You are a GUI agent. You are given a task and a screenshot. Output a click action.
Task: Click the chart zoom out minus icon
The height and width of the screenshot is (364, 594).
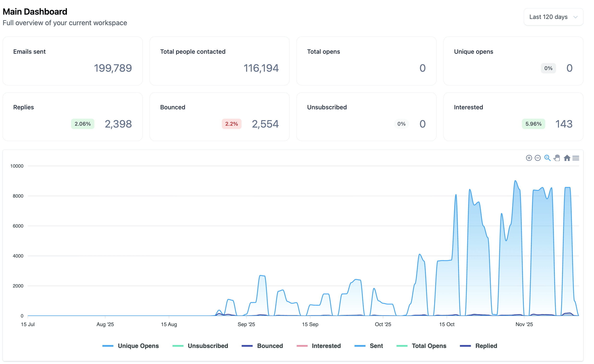pos(537,158)
